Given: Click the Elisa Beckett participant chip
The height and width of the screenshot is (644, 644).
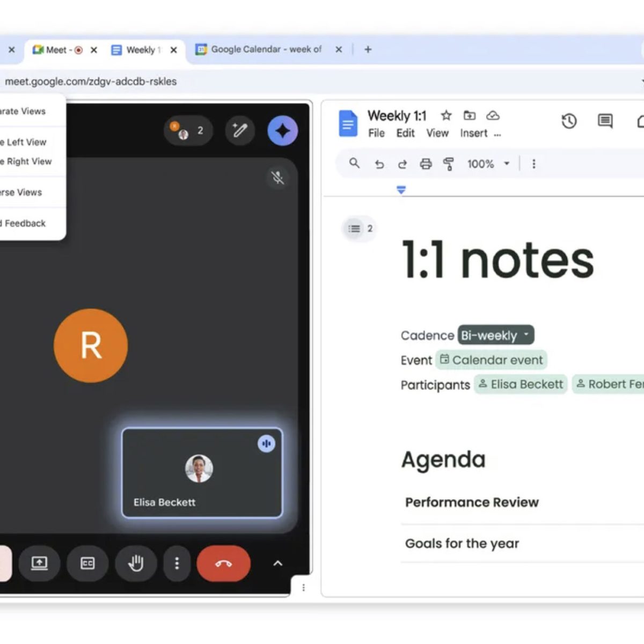Looking at the screenshot, I should (x=521, y=384).
